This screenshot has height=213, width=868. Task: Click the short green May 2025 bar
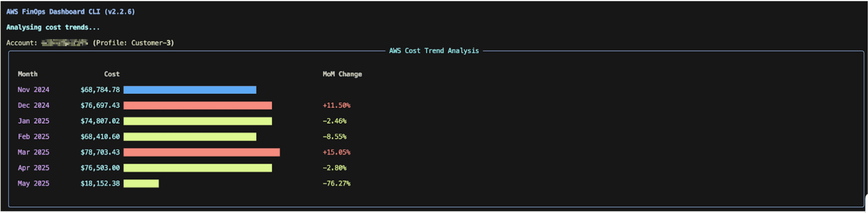click(141, 184)
